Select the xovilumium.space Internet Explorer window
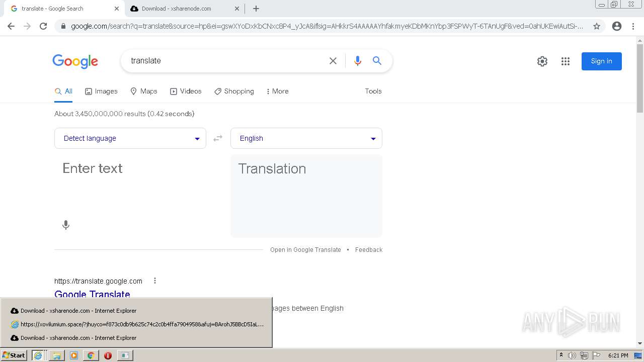Viewport: 644px width, 362px height. (x=136, y=324)
